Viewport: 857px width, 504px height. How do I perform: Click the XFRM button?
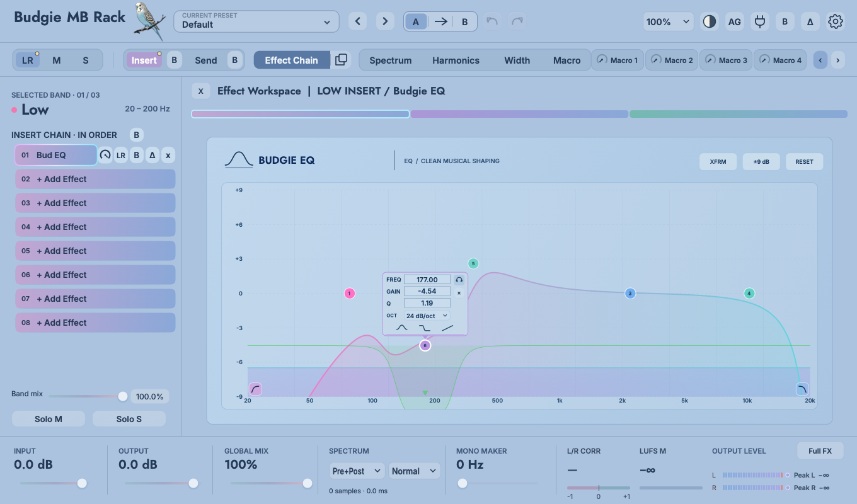(x=718, y=161)
